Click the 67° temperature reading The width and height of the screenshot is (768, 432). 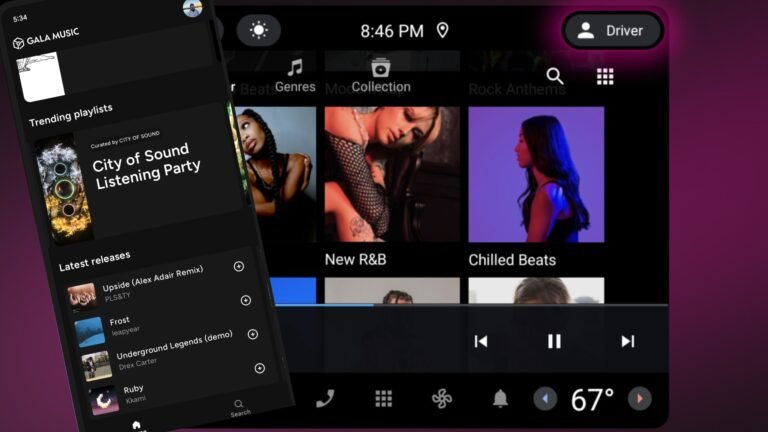pyautogui.click(x=592, y=400)
